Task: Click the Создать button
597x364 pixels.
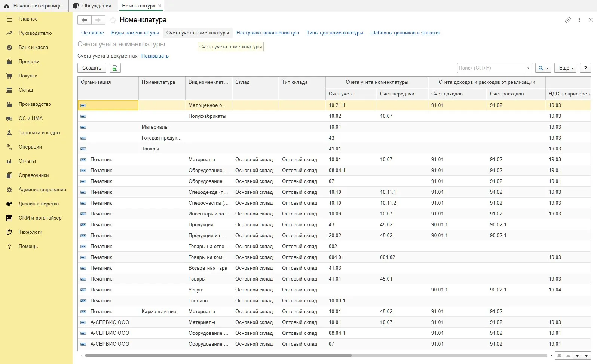Action: 92,68
